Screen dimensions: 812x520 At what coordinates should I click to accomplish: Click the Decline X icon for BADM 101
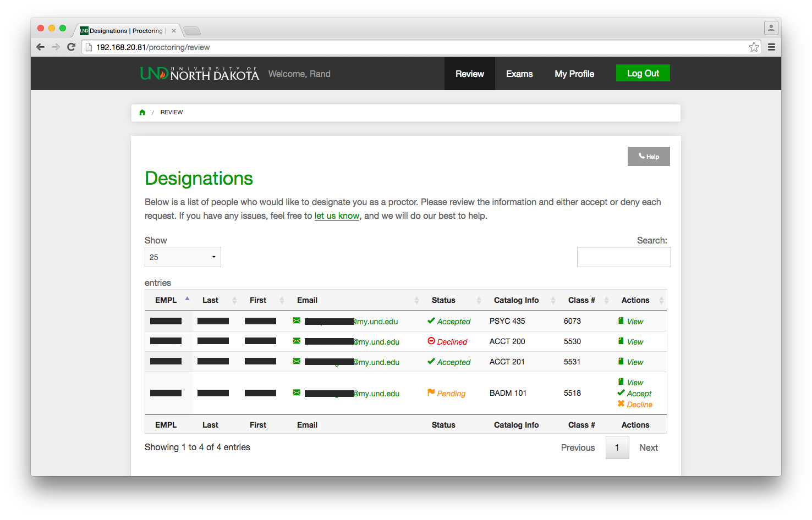(621, 403)
